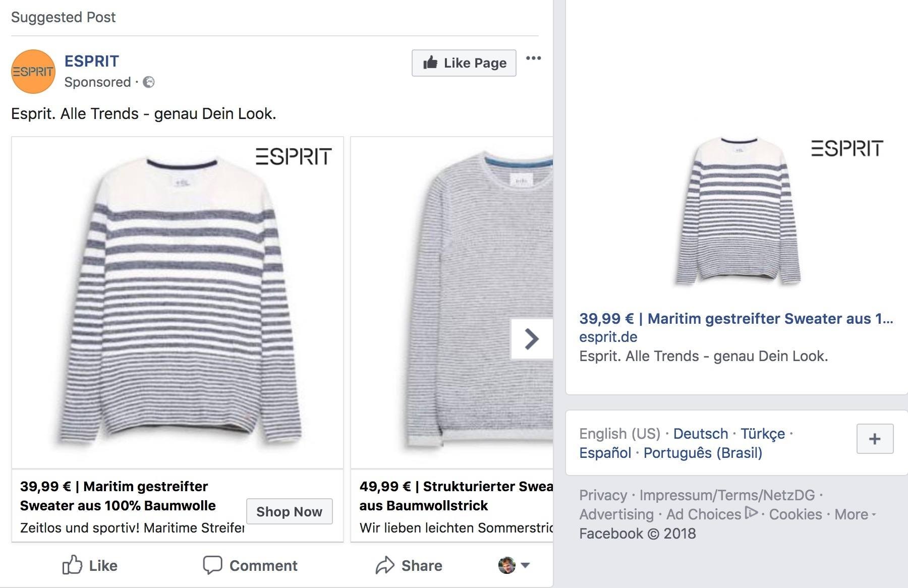Add another language with plus button
The image size is (908, 588).
coord(875,439)
